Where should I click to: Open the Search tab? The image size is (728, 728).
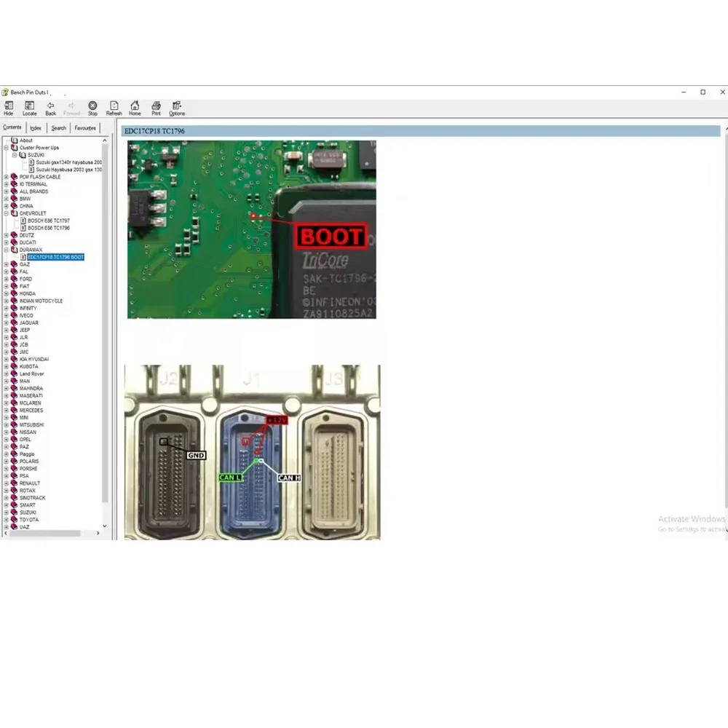(58, 128)
